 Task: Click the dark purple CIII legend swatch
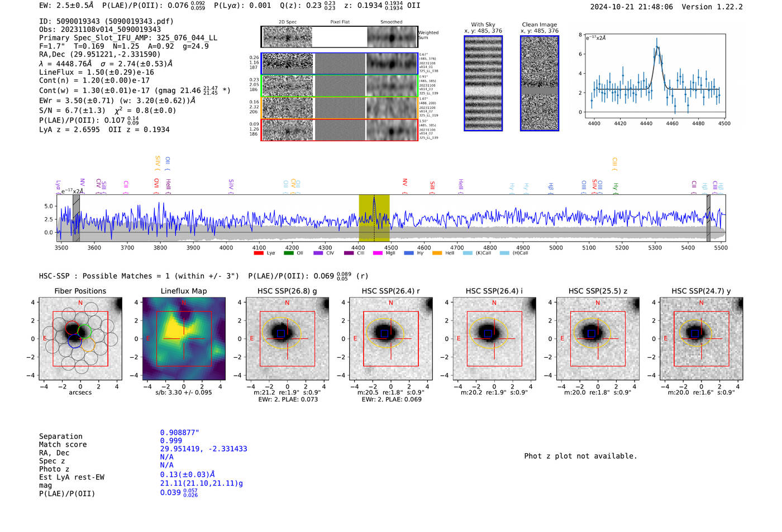[x=349, y=253]
